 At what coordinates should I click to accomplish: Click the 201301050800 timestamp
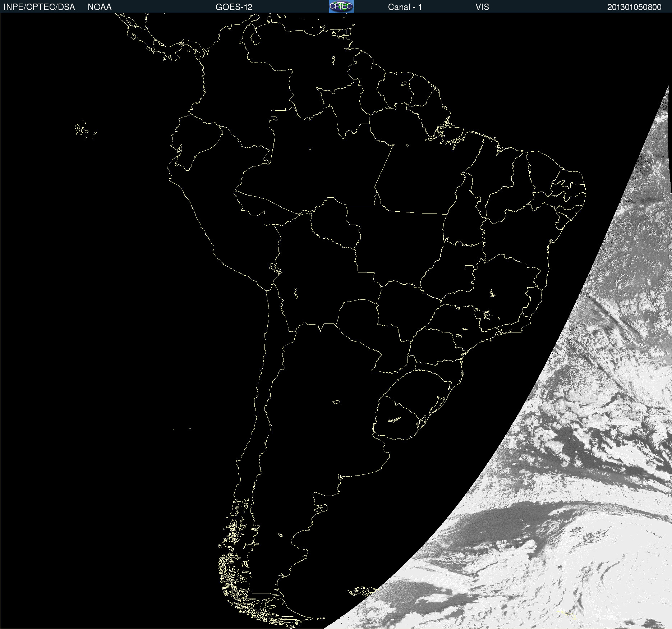click(634, 7)
